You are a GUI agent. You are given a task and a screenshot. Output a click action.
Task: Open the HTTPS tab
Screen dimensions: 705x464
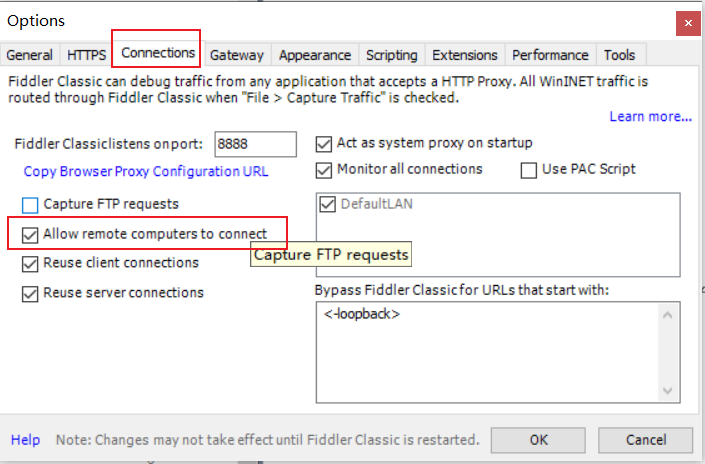point(86,55)
